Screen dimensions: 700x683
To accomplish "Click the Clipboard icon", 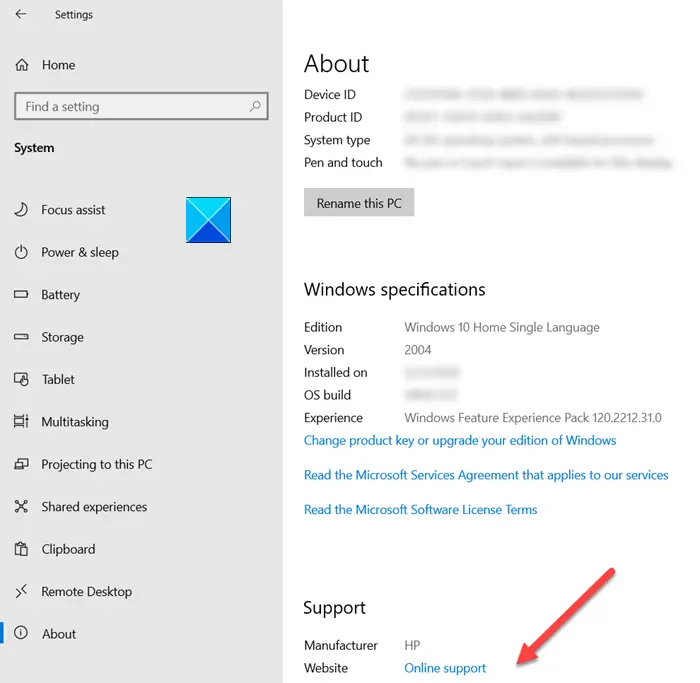I will click(21, 549).
